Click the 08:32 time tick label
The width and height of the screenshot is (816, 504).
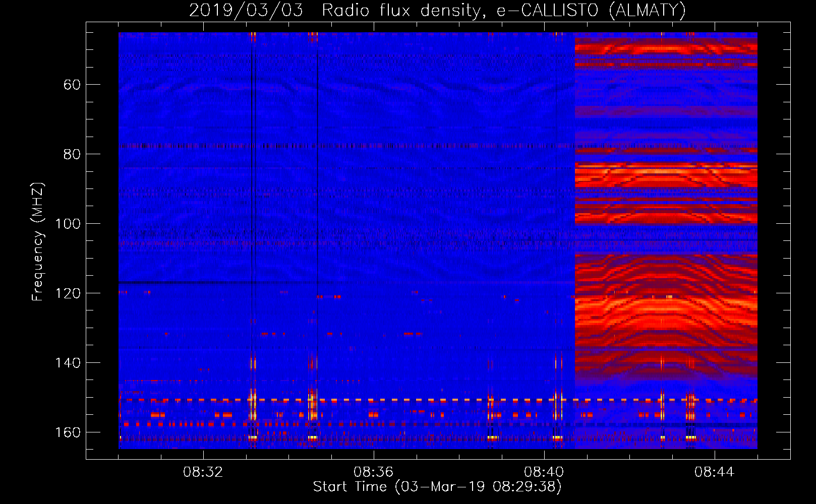tap(203, 472)
